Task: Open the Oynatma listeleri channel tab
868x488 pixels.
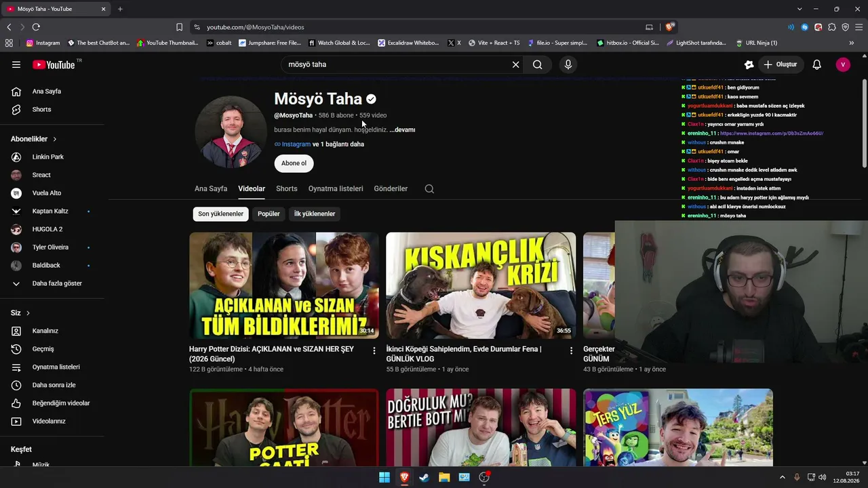Action: pyautogui.click(x=336, y=188)
